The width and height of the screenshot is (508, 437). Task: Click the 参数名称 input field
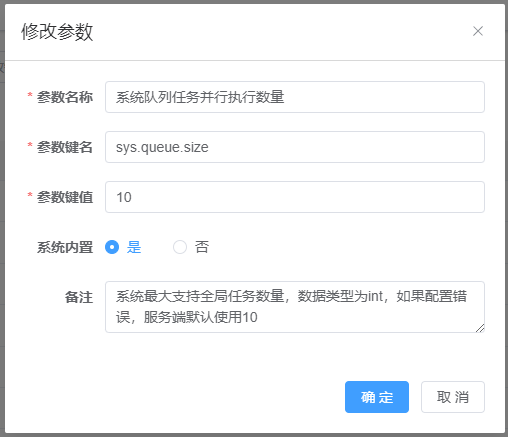295,97
